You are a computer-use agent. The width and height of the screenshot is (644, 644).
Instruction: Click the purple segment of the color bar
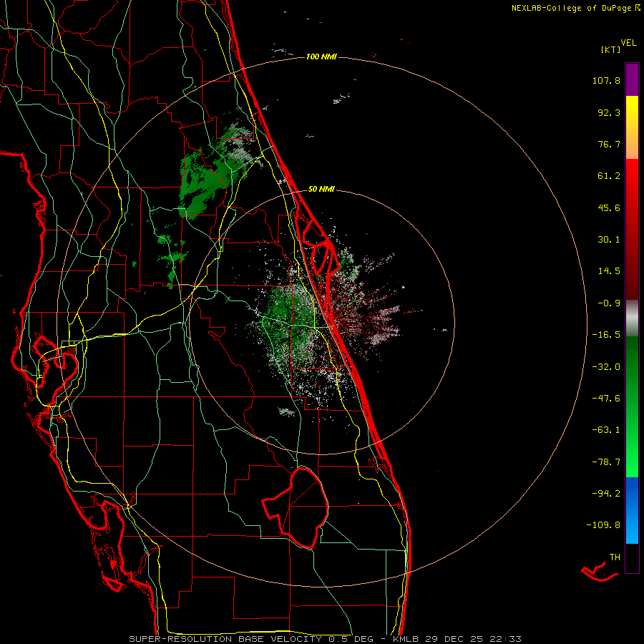point(632,79)
